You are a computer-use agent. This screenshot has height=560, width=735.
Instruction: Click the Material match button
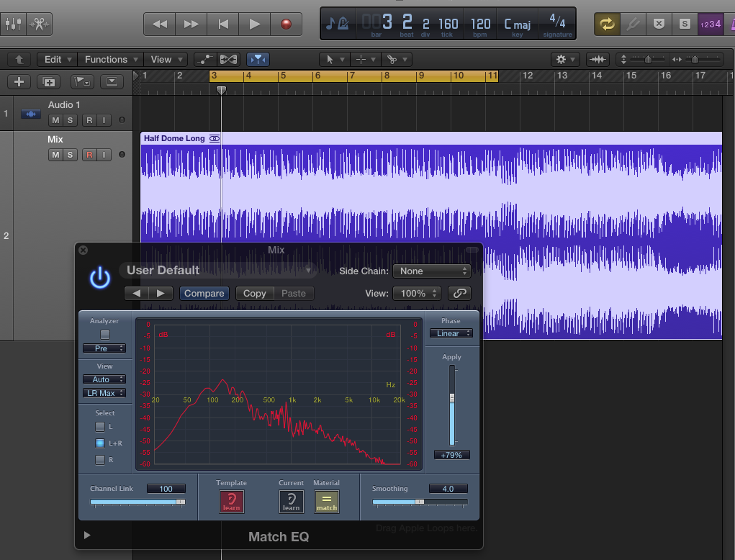[x=326, y=502]
